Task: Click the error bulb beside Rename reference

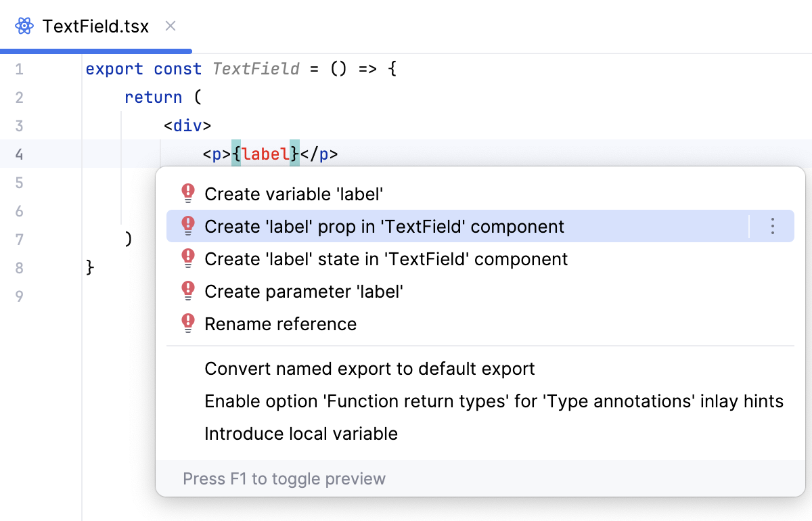Action: tap(189, 324)
